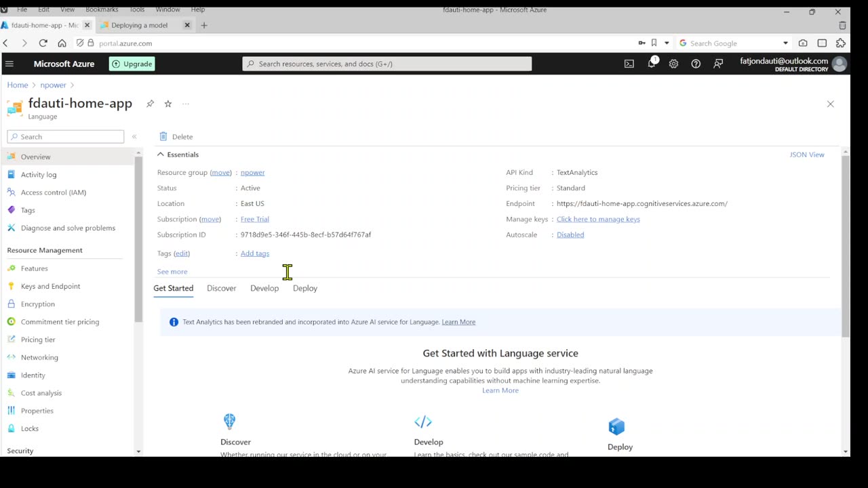868x488 pixels.
Task: Click the npower breadcrumb
Action: point(53,85)
